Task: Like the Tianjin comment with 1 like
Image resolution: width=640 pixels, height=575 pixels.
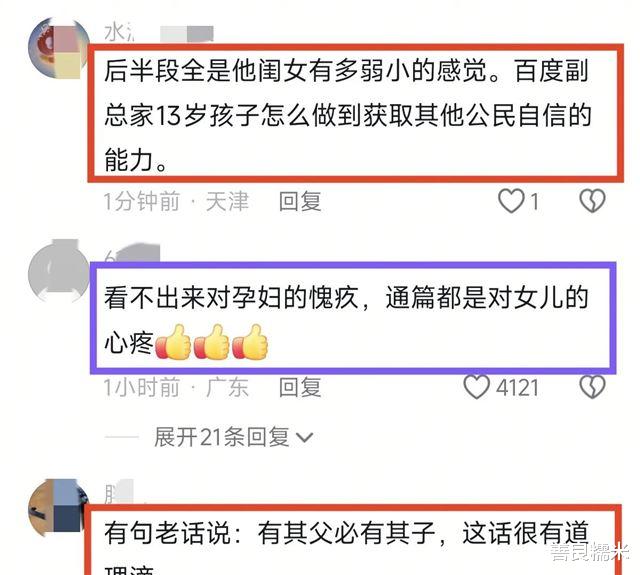Action: coord(511,201)
